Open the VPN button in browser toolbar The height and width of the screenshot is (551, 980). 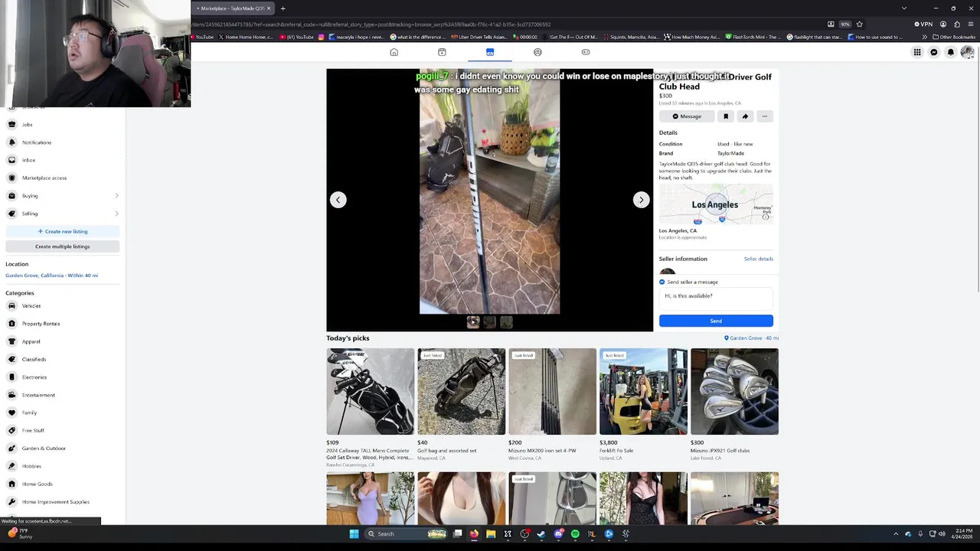tap(923, 24)
